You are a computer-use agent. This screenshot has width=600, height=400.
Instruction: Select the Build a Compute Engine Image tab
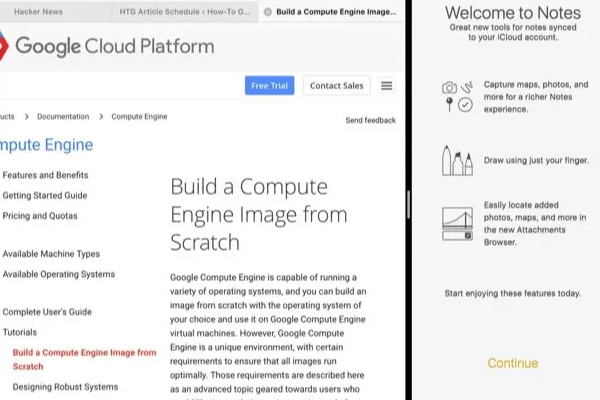click(331, 12)
